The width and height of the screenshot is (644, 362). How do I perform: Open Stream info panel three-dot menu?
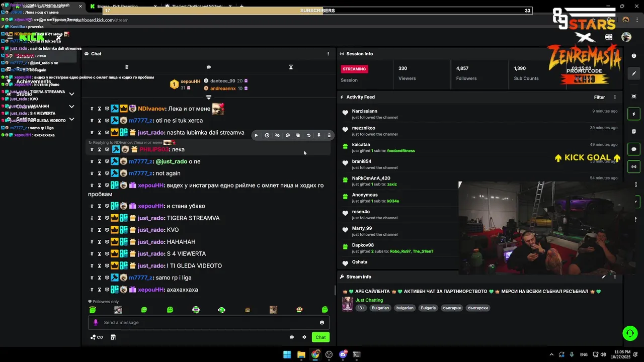point(614,277)
